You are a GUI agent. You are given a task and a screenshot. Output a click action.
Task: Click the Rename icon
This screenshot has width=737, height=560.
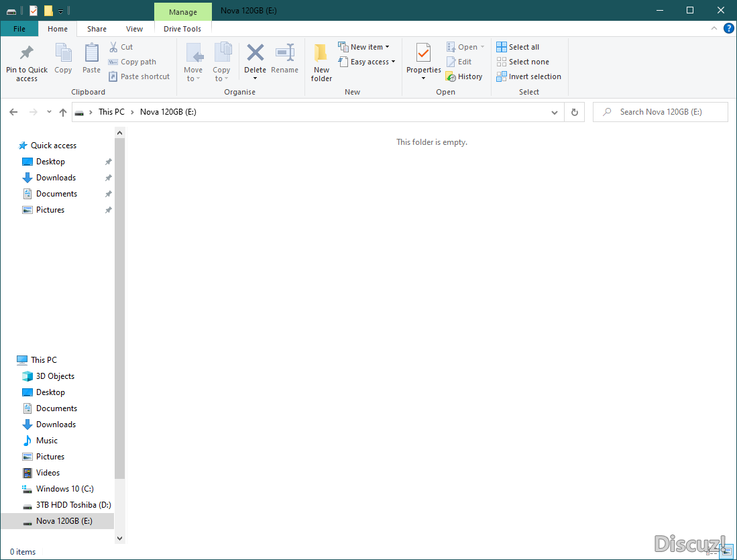285,52
